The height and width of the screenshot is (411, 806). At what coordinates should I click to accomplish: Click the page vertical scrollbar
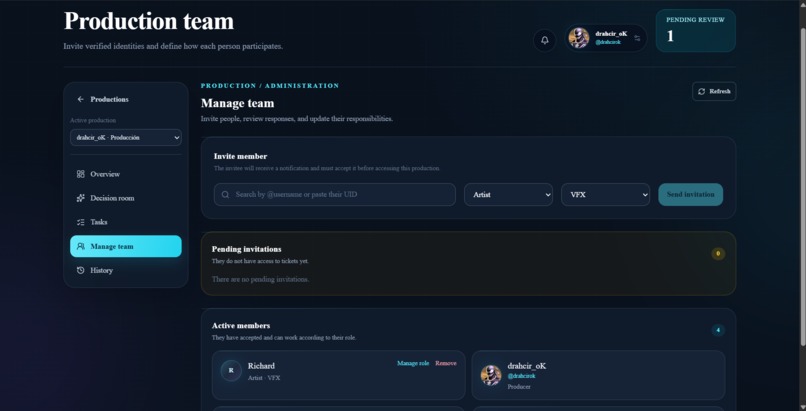[802, 185]
